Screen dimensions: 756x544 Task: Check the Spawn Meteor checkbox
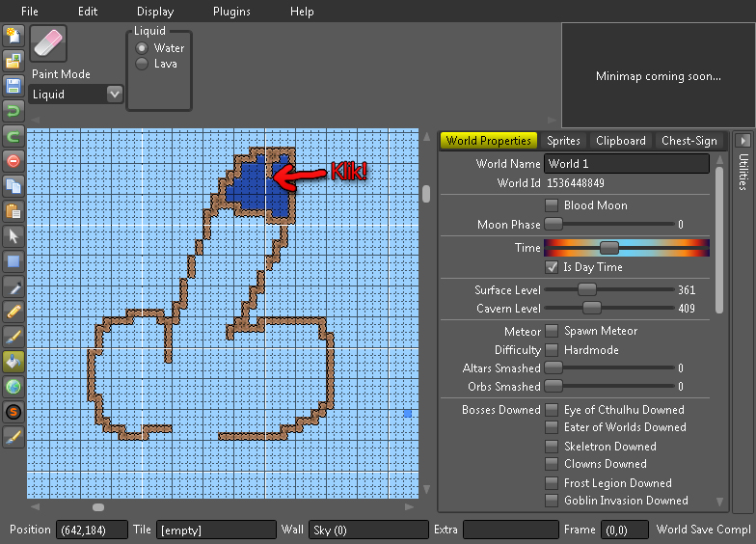point(552,331)
